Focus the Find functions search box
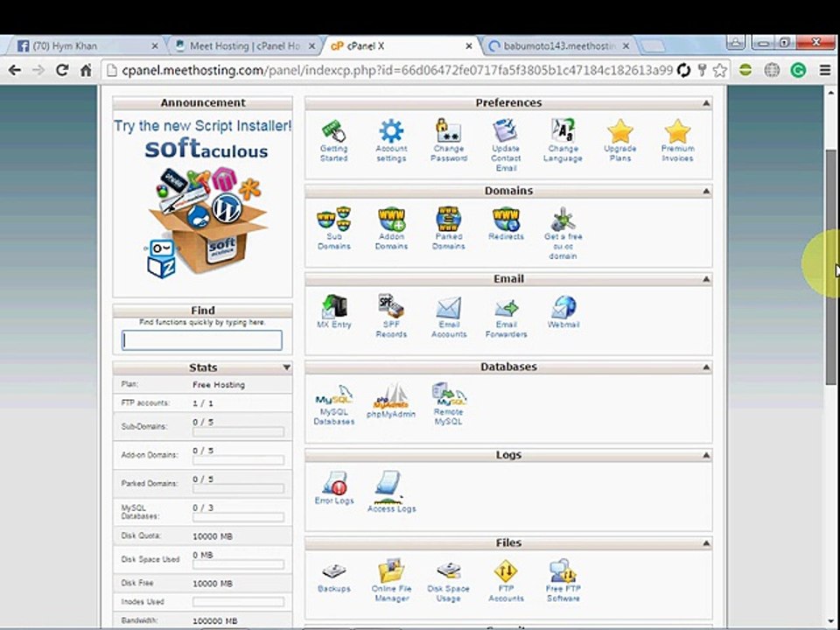Image resolution: width=840 pixels, height=630 pixels. coord(202,340)
